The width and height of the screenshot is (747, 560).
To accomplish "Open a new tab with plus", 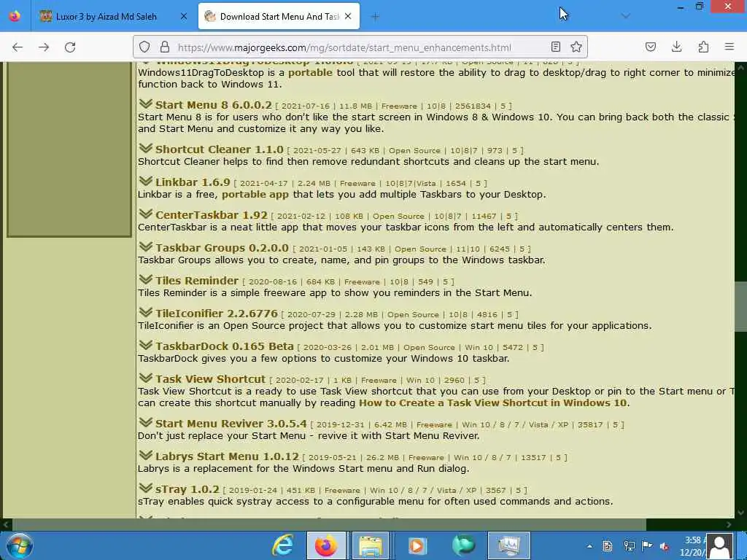I will coord(375,17).
